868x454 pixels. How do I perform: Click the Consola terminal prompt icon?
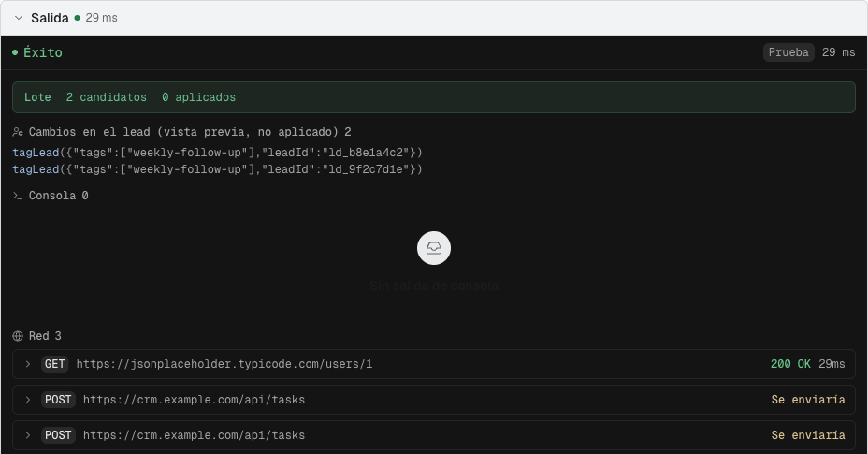(18, 196)
